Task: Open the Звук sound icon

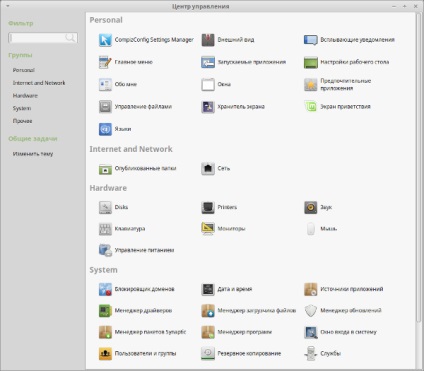Action: 311,207
